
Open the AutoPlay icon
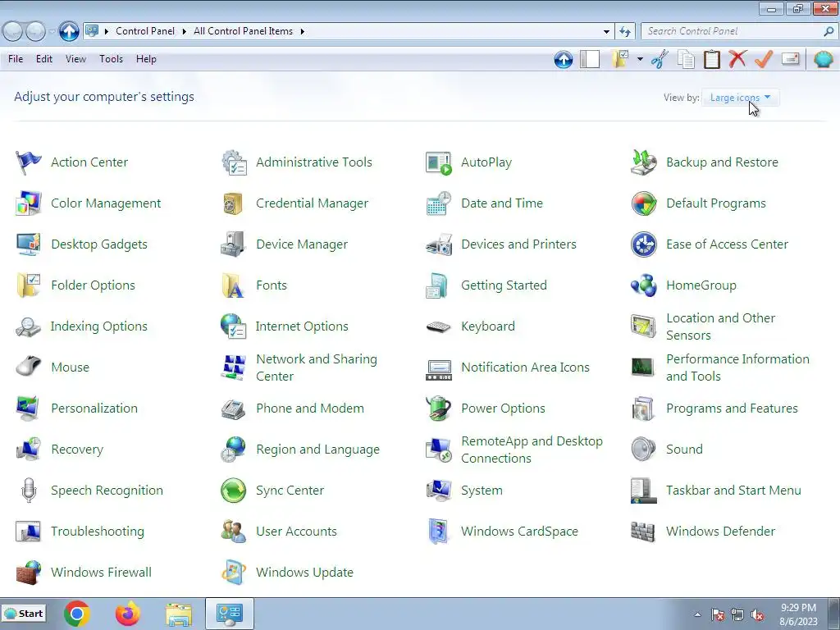[439, 162]
